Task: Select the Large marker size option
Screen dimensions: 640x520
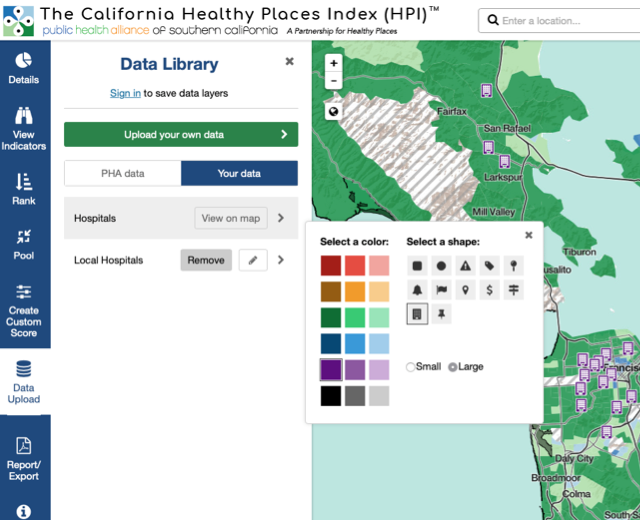Action: pyautogui.click(x=453, y=367)
